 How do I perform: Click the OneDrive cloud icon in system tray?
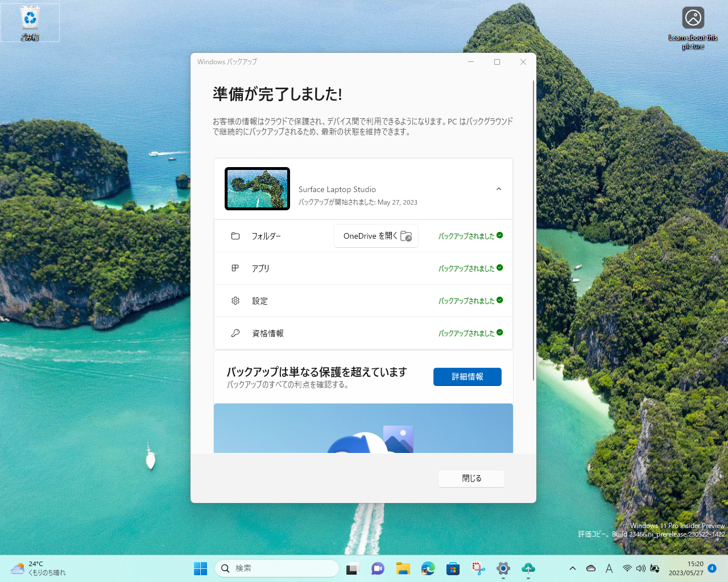tap(590, 568)
